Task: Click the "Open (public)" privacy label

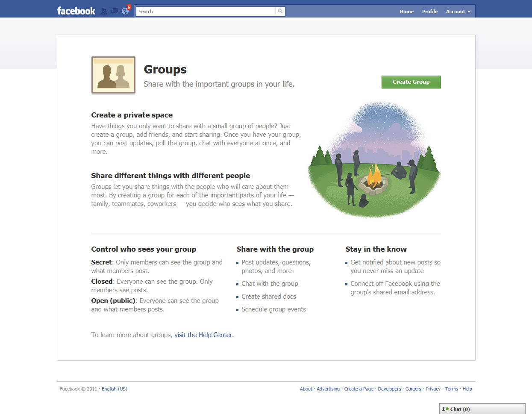Action: [x=113, y=301]
